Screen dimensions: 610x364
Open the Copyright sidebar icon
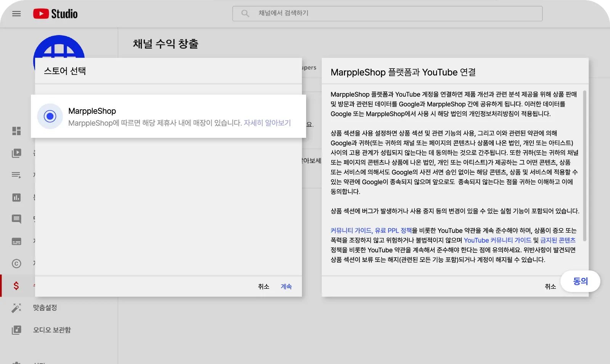(x=16, y=263)
